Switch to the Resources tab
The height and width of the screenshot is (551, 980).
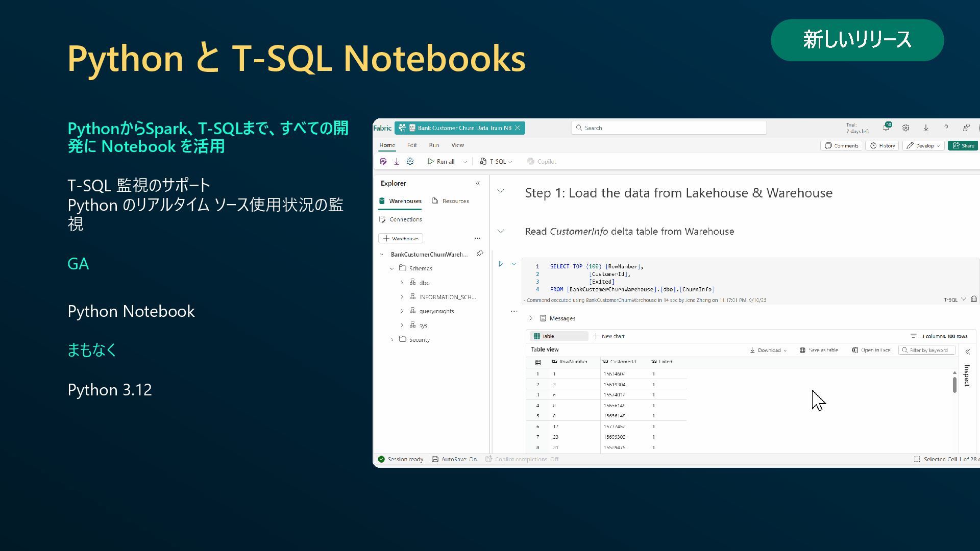pyautogui.click(x=450, y=201)
